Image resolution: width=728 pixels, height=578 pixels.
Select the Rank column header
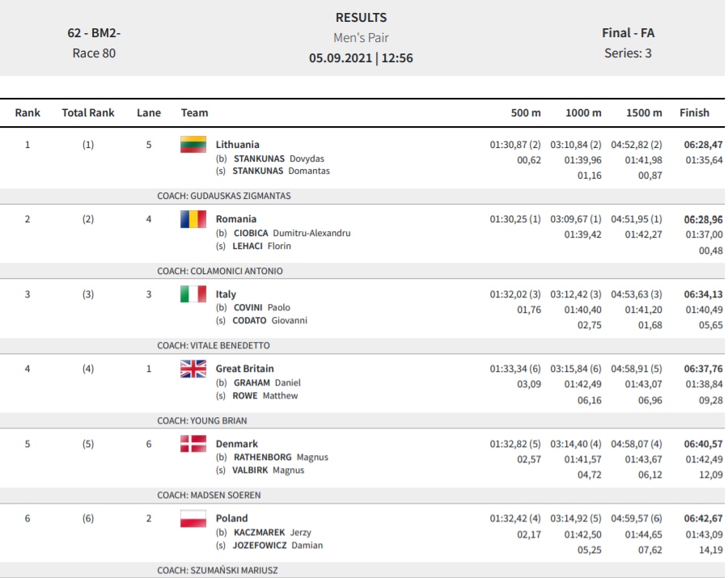pos(28,112)
